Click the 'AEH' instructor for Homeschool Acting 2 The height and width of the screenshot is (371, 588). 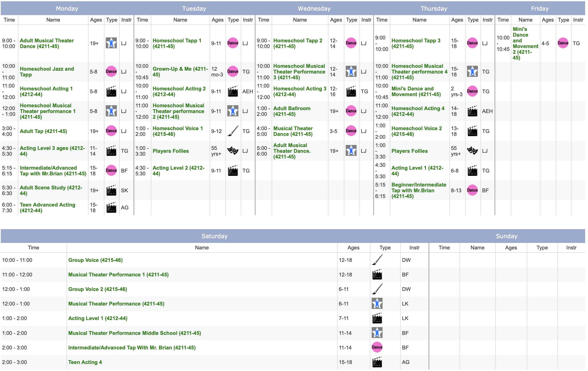248,91
